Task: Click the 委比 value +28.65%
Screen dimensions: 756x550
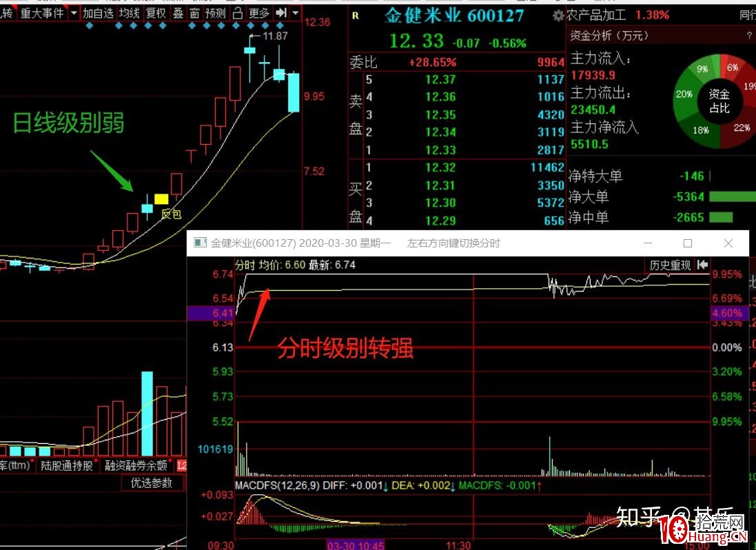Action: coord(433,62)
